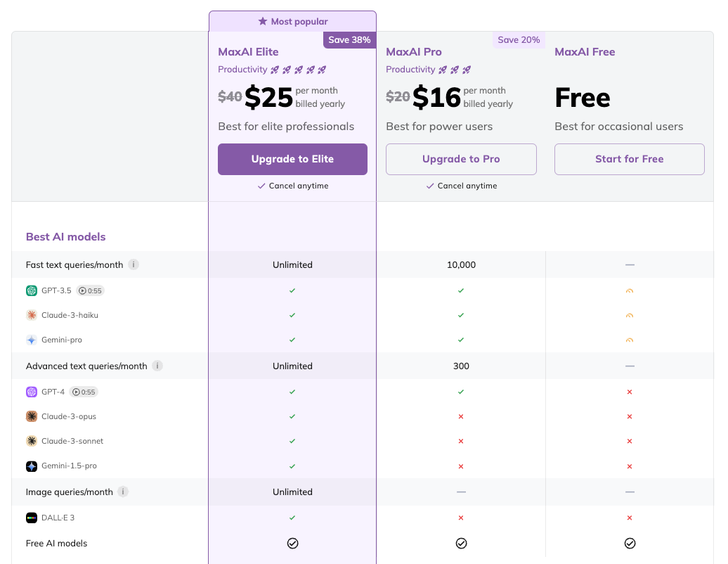Click Upgrade to Elite button
The height and width of the screenshot is (564, 728).
point(292,159)
